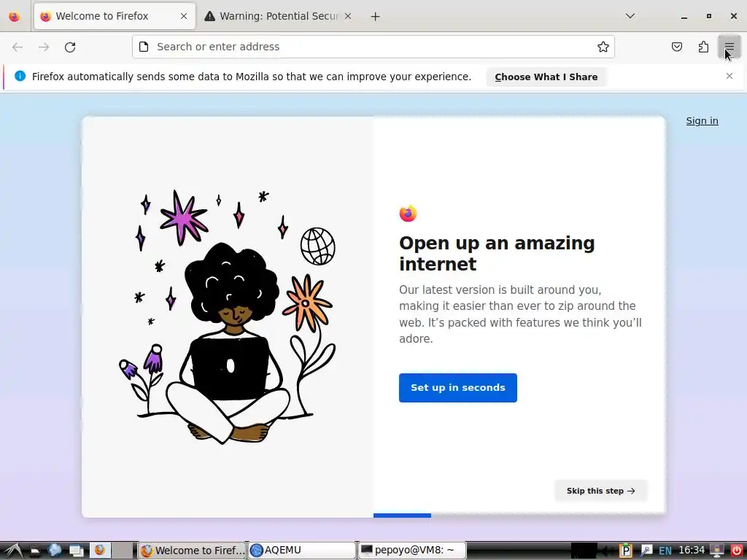Dismiss the data sharing notification bar

[729, 76]
